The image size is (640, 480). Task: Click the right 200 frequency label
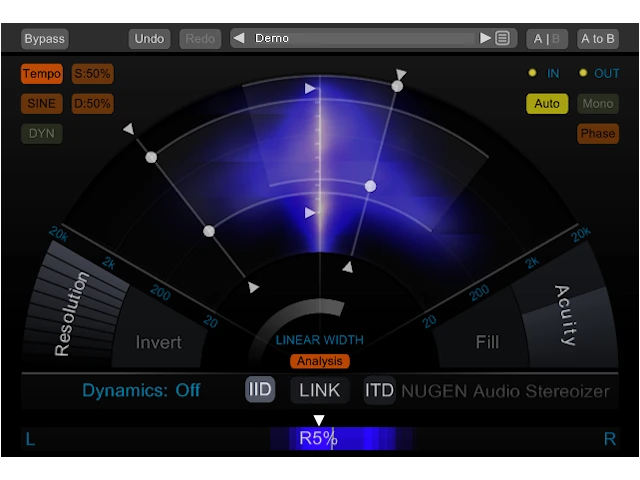[x=479, y=292]
